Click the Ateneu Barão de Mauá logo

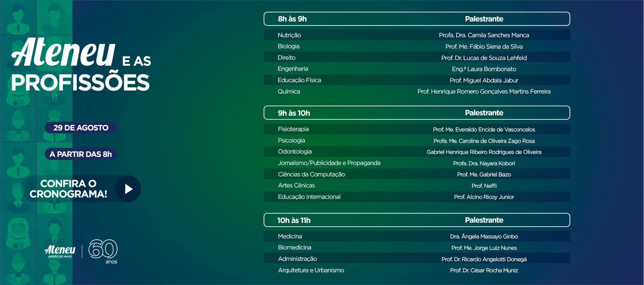click(60, 251)
